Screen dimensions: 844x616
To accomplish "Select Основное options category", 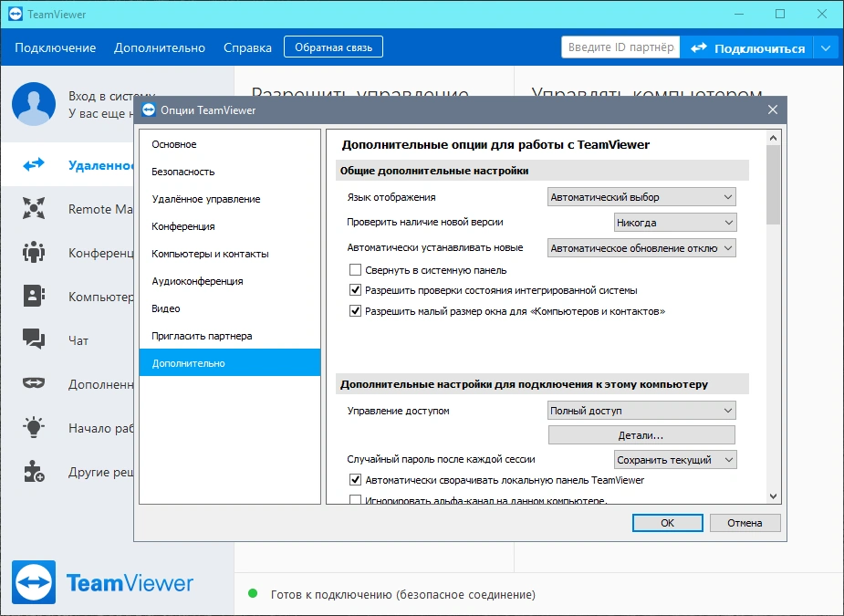I will coord(230,144).
